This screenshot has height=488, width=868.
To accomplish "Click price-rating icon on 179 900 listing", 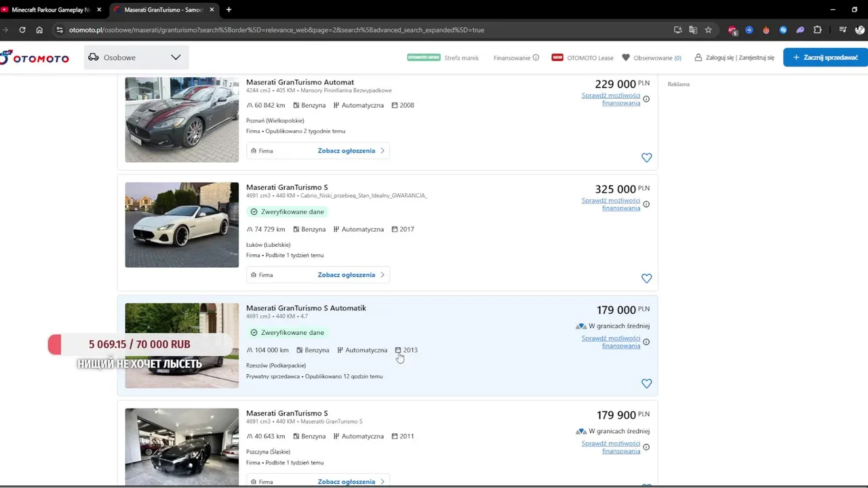I will (x=581, y=431).
